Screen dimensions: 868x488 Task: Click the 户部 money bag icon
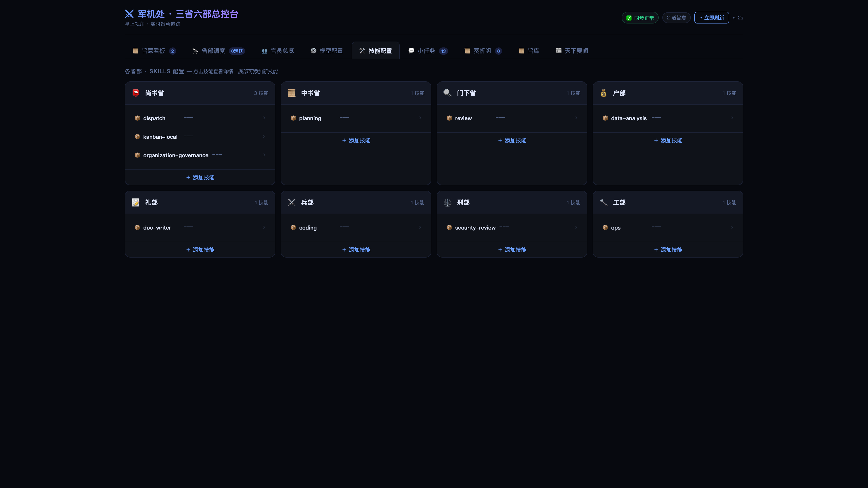[603, 93]
